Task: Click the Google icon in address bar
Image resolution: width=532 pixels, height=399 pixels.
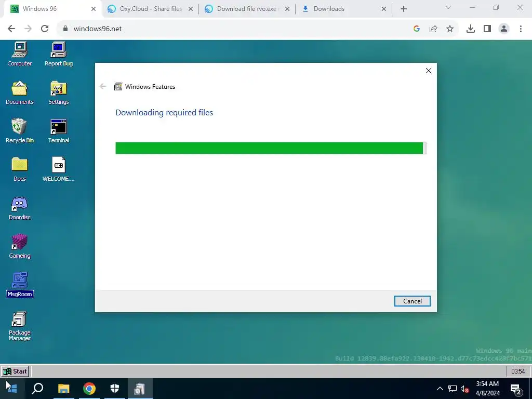Action: (x=417, y=29)
